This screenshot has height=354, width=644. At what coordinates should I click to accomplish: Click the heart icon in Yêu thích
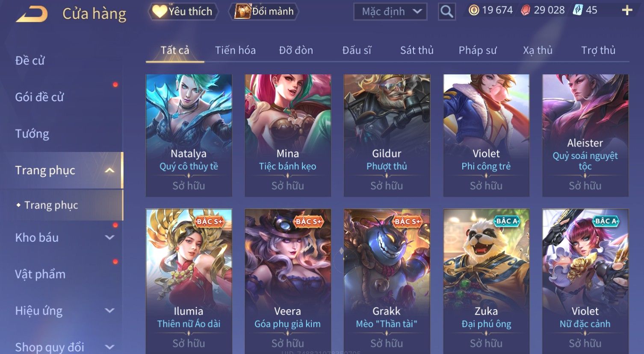point(160,12)
